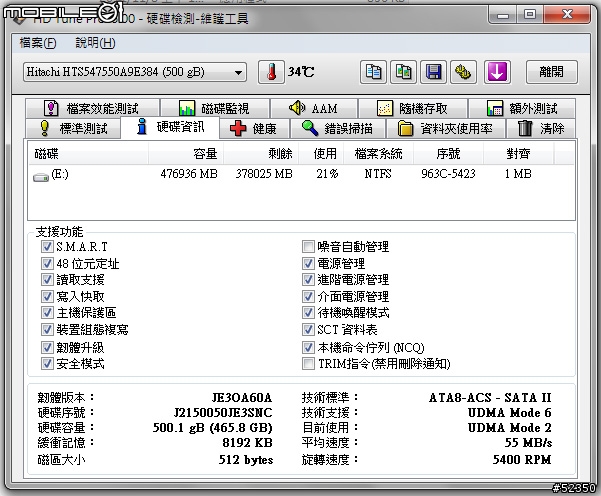The width and height of the screenshot is (601, 496).
Task: Toggle the 電源管理 checkbox
Action: (308, 263)
